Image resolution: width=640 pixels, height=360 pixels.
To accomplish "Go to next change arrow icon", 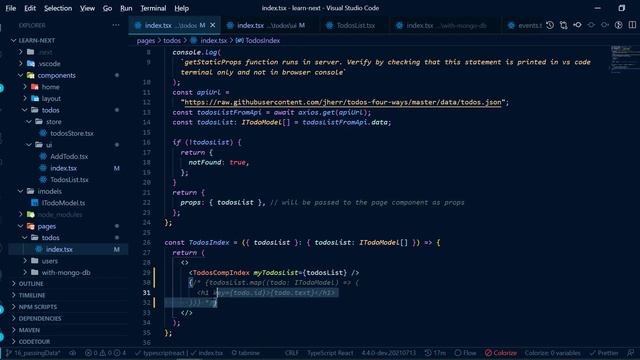I will (605, 25).
